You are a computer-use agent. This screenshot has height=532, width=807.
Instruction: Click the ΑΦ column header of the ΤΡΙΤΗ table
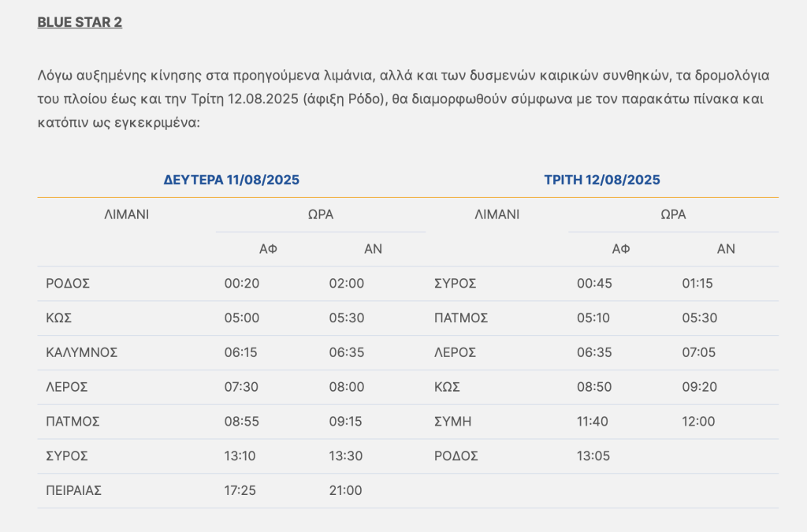(x=621, y=249)
